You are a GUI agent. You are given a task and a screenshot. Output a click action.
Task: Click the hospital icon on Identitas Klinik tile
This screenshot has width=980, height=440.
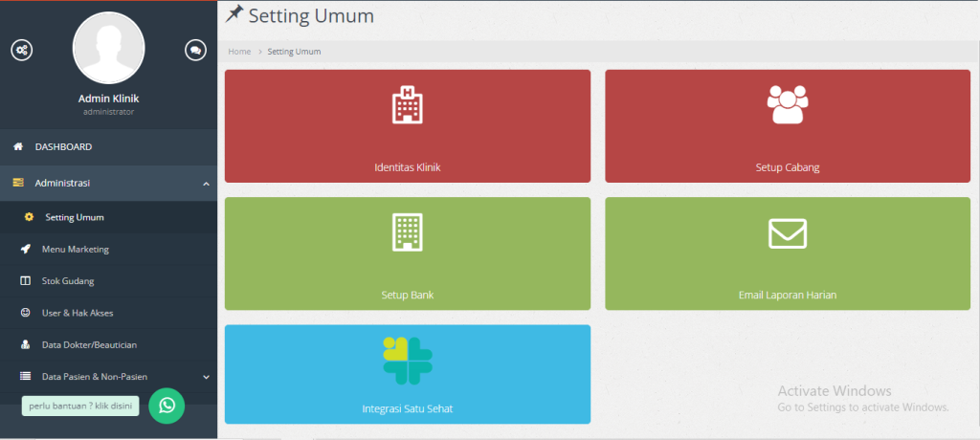coord(408,104)
